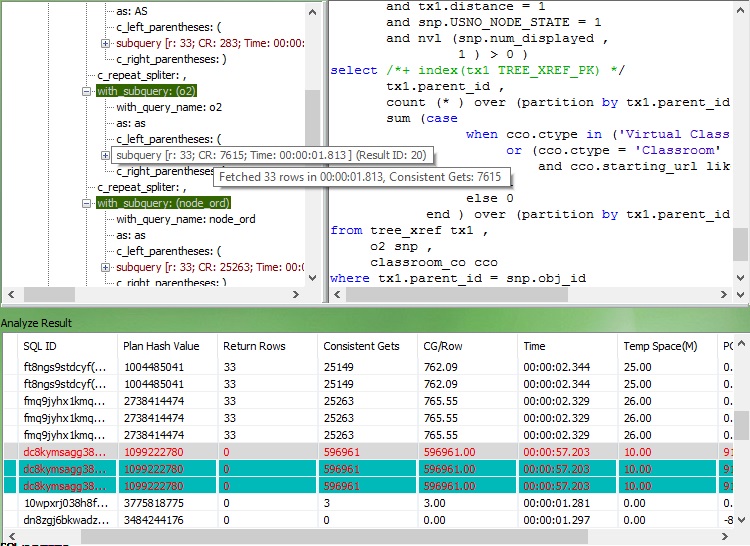The image size is (750, 546).
Task: Click the tree panel's scroll-right arrow
Action: (x=297, y=294)
